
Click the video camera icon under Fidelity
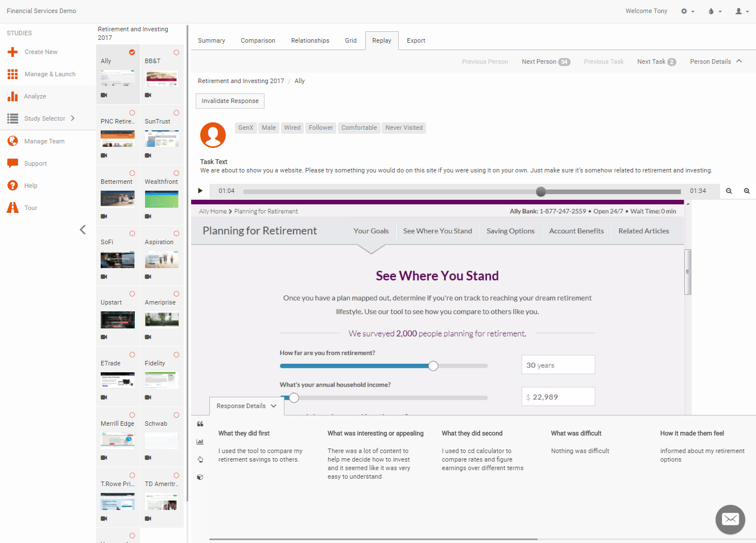click(148, 397)
